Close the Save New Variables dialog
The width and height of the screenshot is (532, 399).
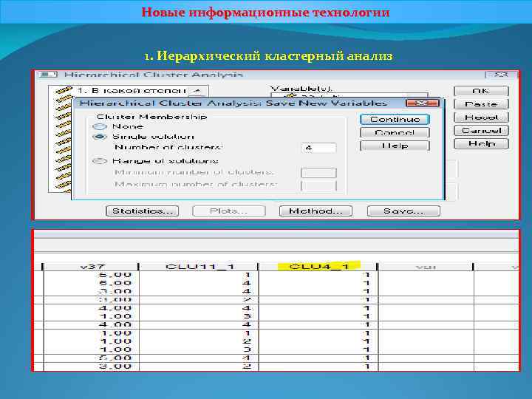[422, 103]
